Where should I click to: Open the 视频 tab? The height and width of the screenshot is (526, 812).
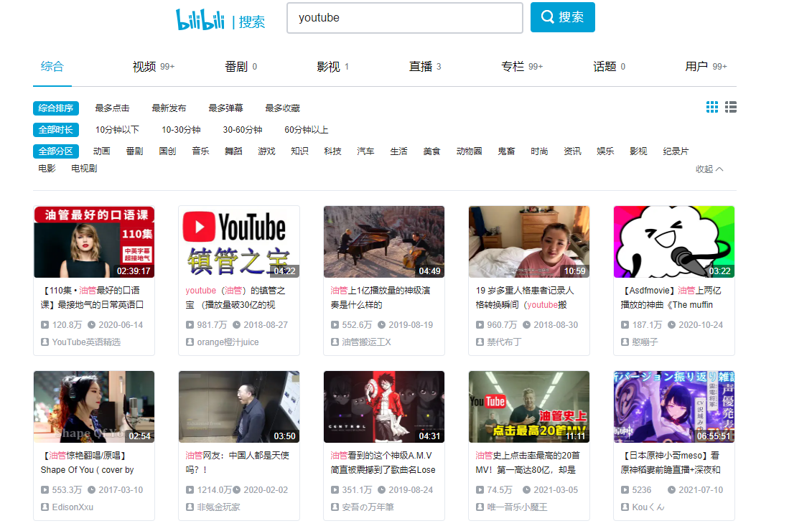(154, 66)
